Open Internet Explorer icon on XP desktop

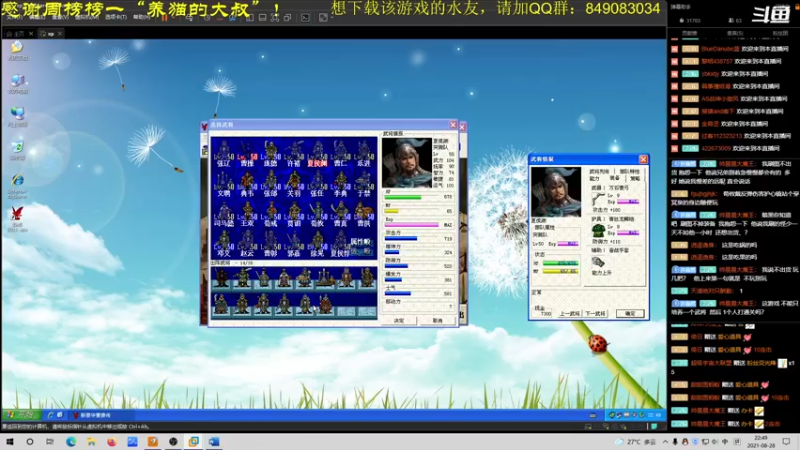point(17,186)
